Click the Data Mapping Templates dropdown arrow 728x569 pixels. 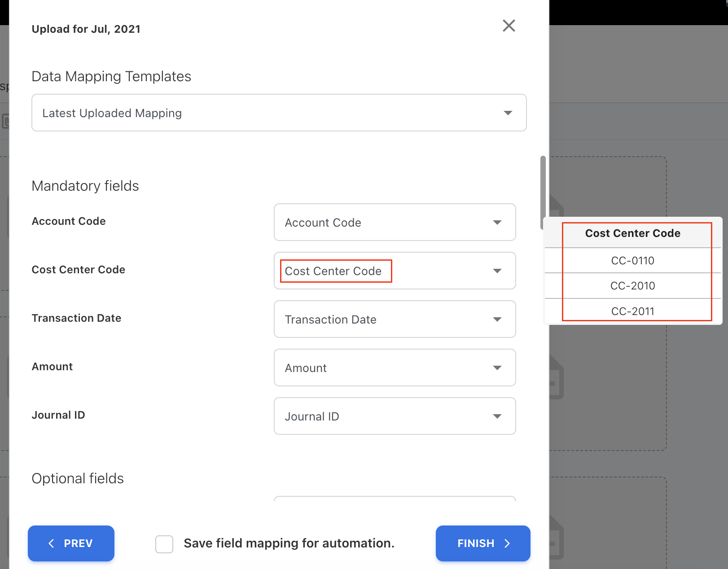[508, 113]
